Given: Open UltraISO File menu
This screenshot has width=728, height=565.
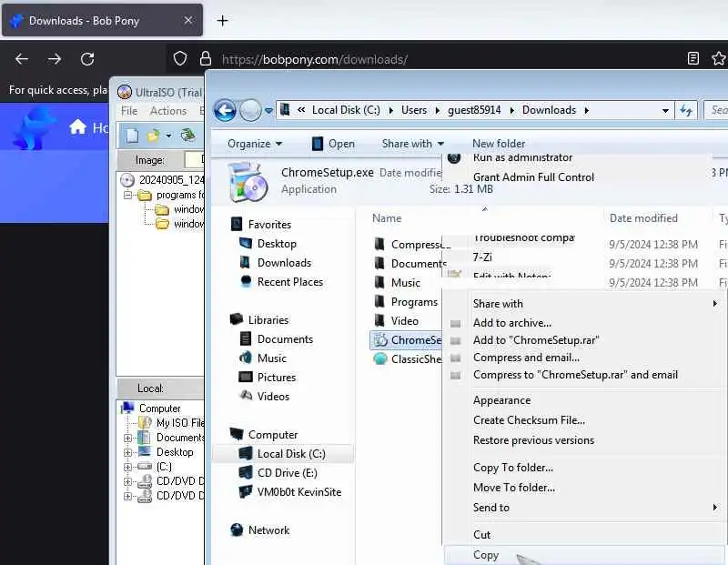Looking at the screenshot, I should (x=129, y=111).
